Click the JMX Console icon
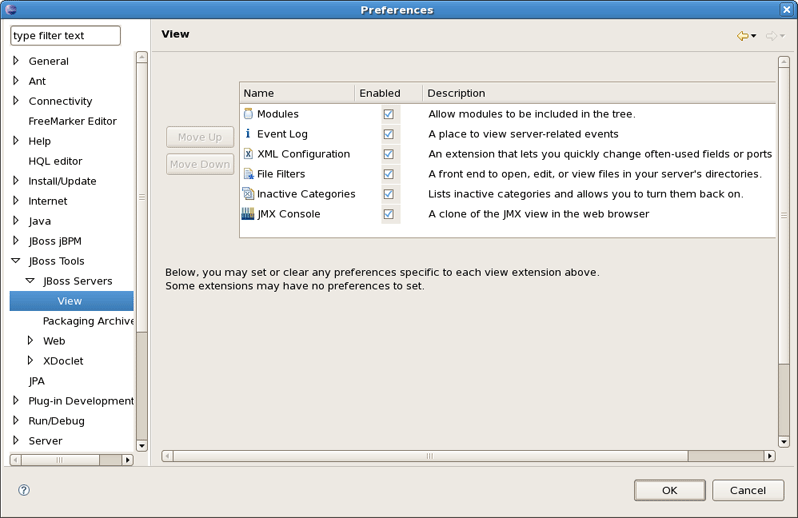The image size is (798, 518). (248, 214)
